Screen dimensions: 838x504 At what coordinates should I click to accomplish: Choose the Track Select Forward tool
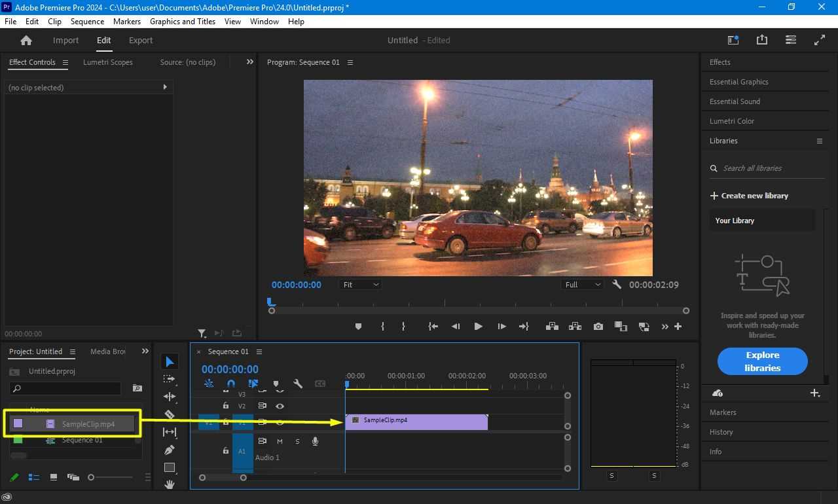click(x=170, y=379)
